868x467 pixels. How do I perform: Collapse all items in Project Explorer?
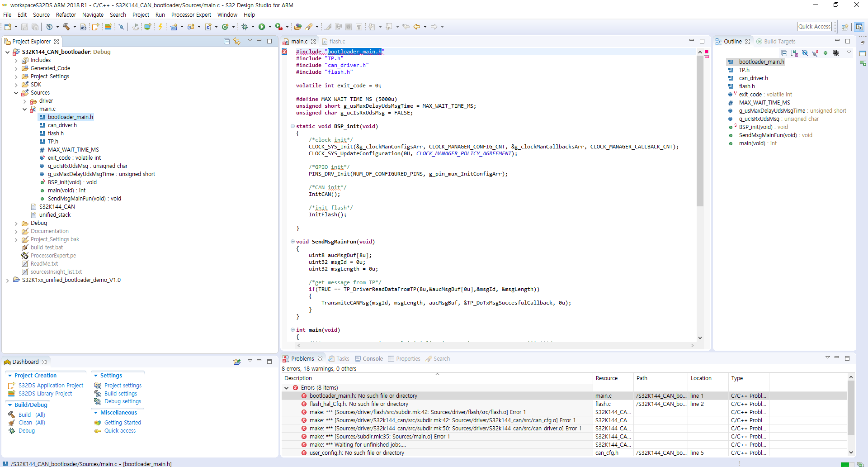click(226, 41)
